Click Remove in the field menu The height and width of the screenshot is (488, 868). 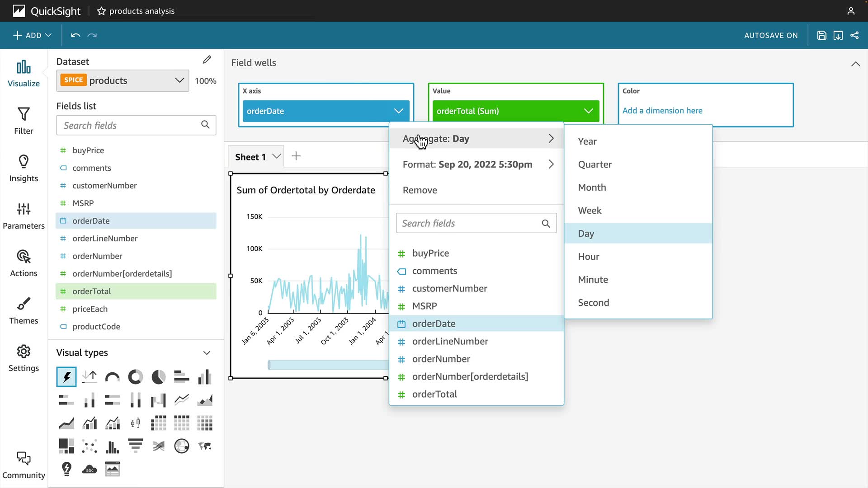(x=420, y=190)
